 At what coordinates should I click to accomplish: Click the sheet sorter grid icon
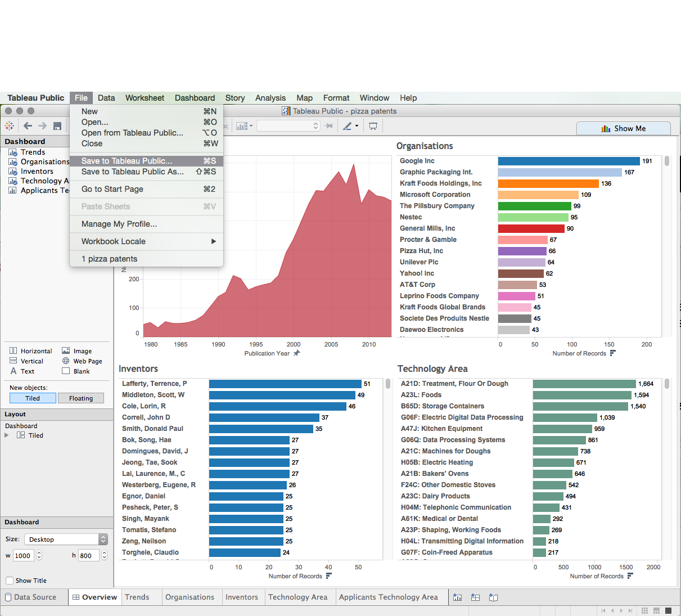(x=644, y=610)
